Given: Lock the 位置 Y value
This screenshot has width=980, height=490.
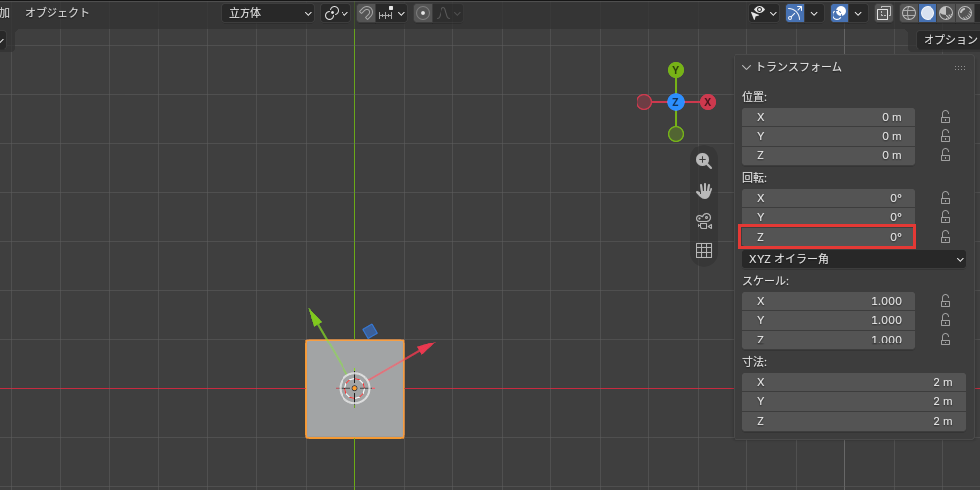Looking at the screenshot, I should pos(945,136).
